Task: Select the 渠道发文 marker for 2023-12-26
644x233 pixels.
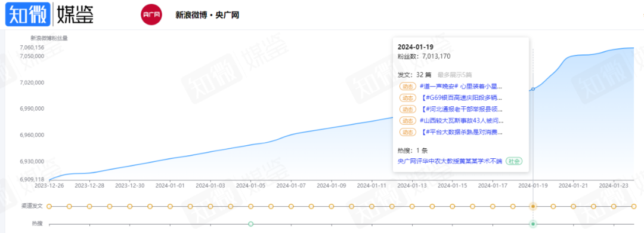Action: click(49, 206)
